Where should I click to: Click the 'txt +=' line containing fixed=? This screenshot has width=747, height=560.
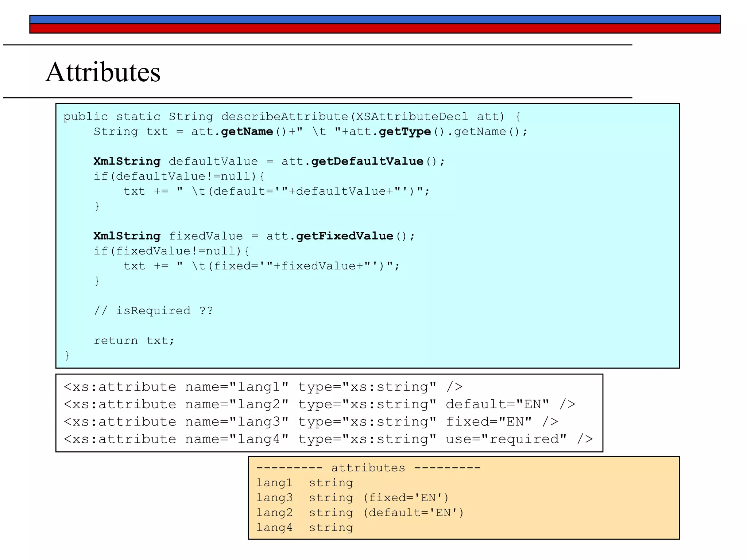tap(262, 266)
